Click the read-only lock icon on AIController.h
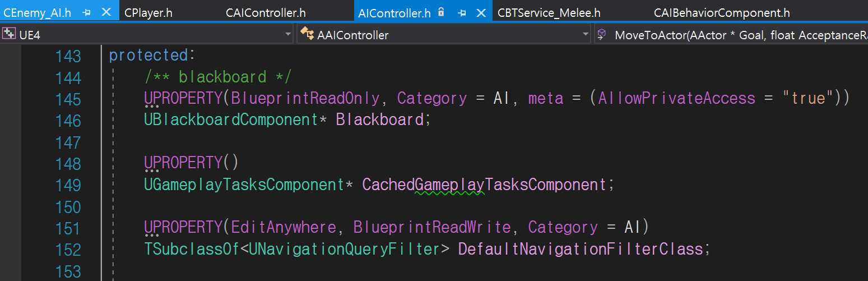 tap(441, 12)
